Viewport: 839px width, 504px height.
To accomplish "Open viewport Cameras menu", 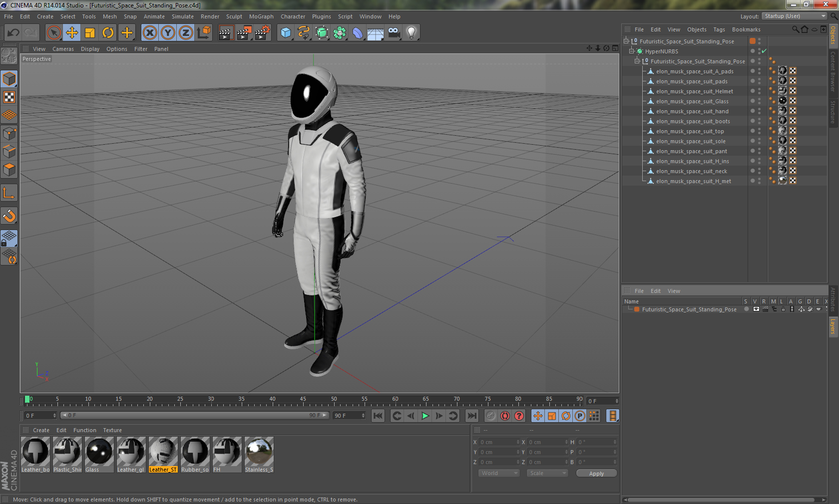I will 63,49.
